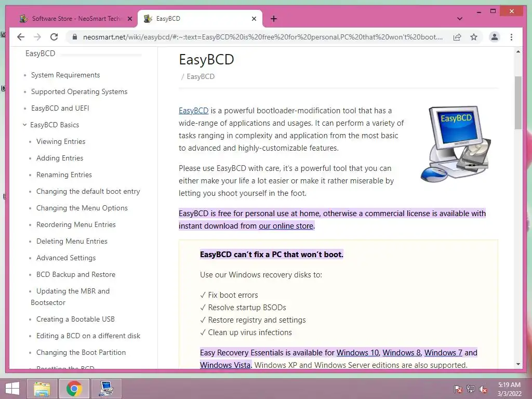This screenshot has width=532, height=399.
Task: Open Creating a Bootable USB
Action: point(76,320)
